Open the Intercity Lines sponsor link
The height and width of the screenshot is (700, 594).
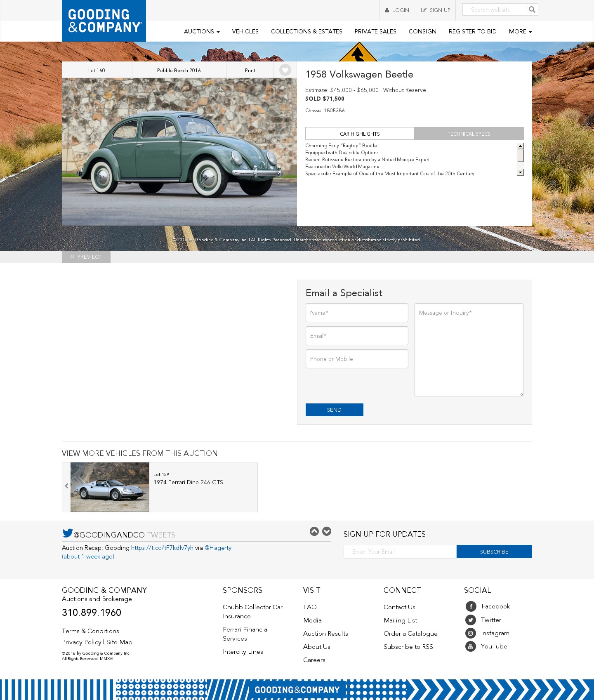[243, 652]
